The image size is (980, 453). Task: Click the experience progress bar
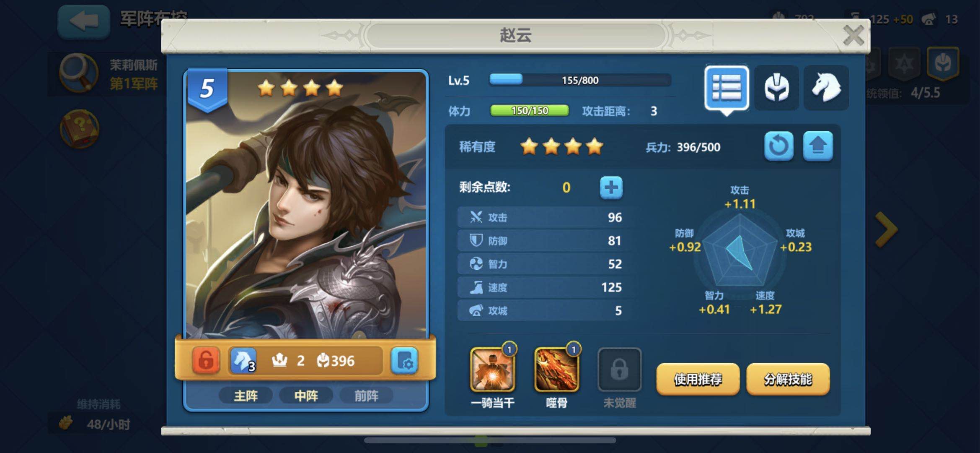580,80
